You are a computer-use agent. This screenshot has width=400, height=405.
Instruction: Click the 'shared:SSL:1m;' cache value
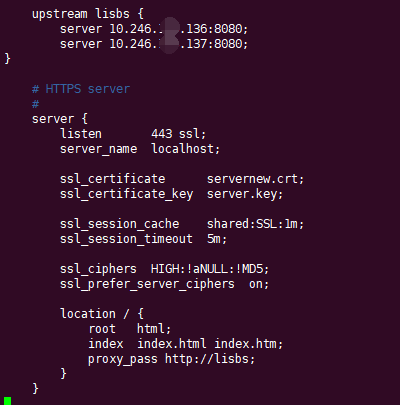coord(255,224)
